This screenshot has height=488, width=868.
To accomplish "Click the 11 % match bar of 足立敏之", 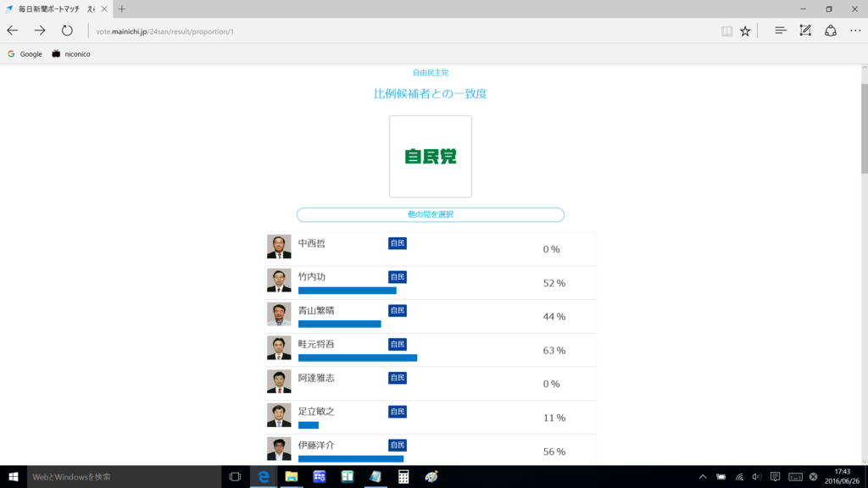I will [309, 425].
